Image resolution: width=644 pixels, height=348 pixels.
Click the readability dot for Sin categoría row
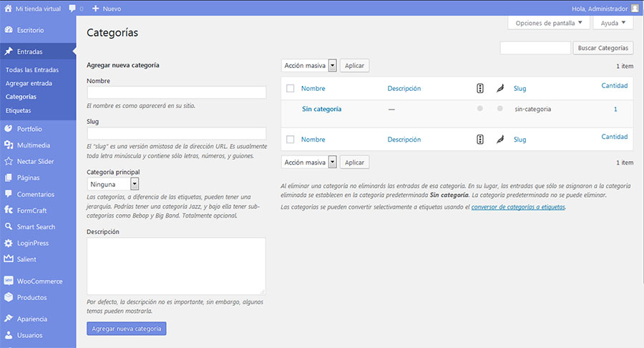tap(500, 108)
